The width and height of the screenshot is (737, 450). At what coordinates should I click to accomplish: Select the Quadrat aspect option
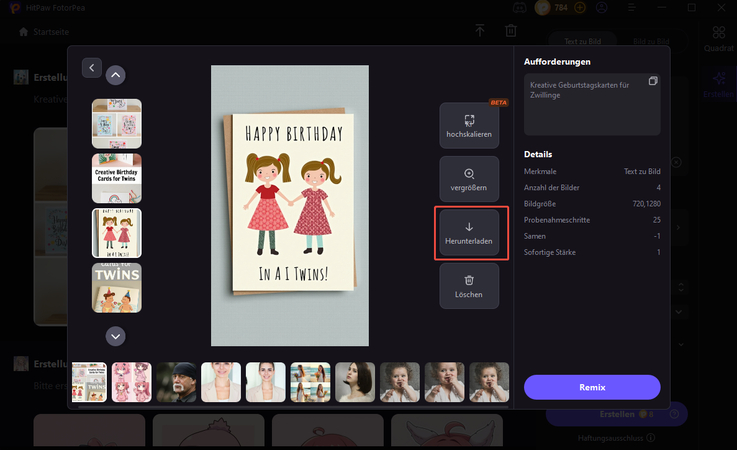[719, 39]
